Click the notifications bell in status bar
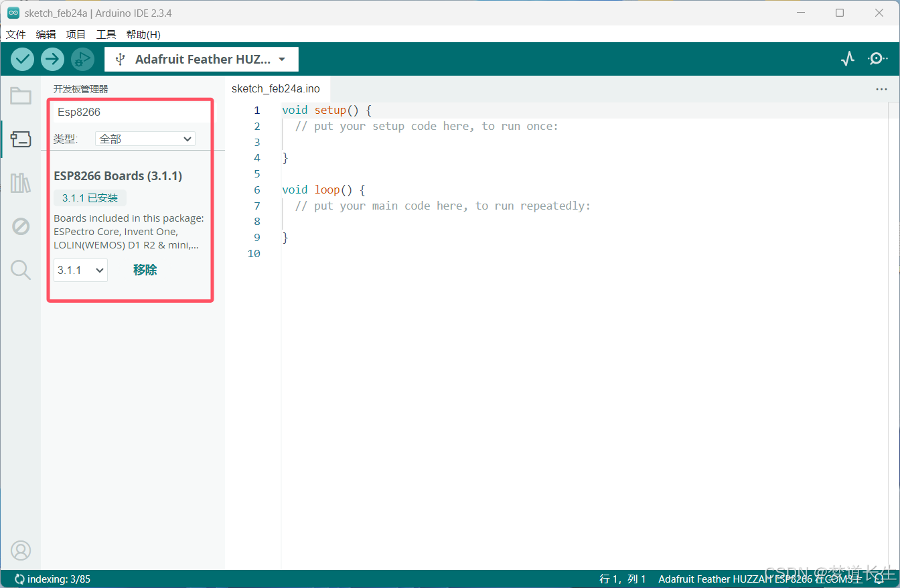 coord(879,579)
